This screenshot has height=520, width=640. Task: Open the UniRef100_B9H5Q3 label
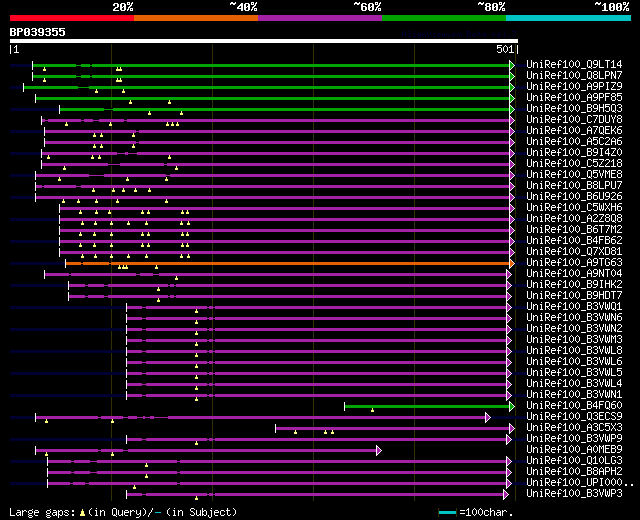pos(574,109)
